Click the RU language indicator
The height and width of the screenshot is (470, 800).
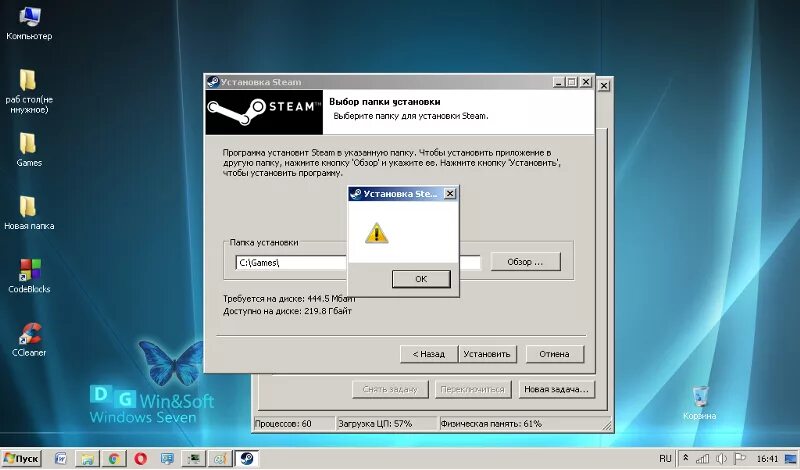665,459
